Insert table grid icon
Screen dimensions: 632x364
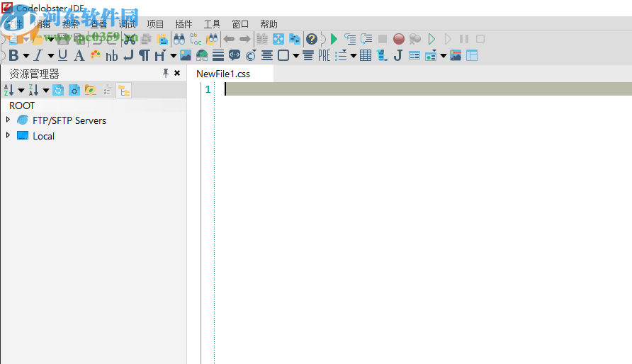pyautogui.click(x=366, y=55)
